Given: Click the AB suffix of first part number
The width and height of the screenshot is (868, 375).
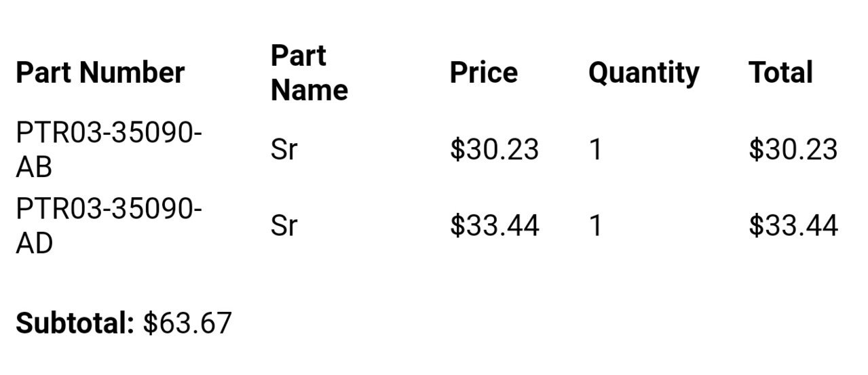Looking at the screenshot, I should click(34, 167).
